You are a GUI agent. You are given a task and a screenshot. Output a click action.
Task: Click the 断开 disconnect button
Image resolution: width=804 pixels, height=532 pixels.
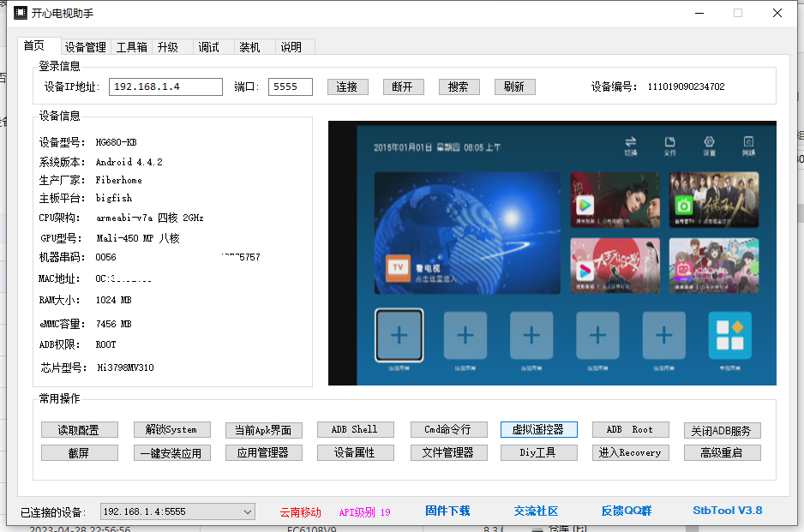404,87
